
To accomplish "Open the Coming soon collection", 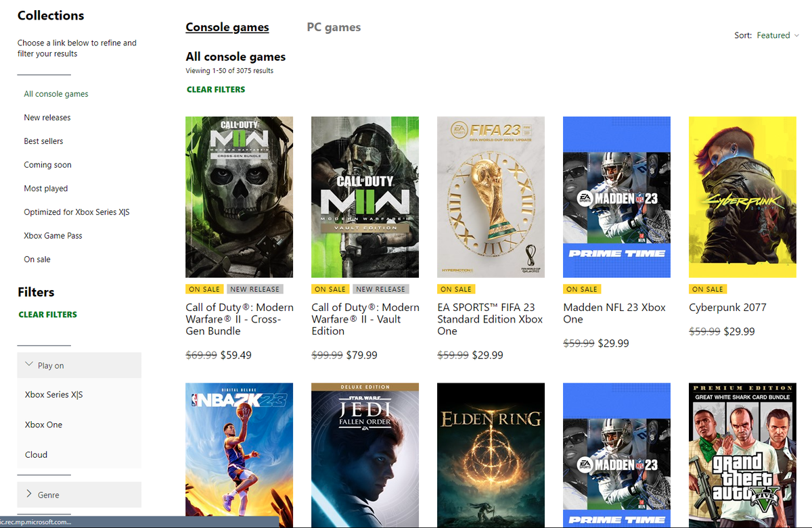I will tap(47, 165).
